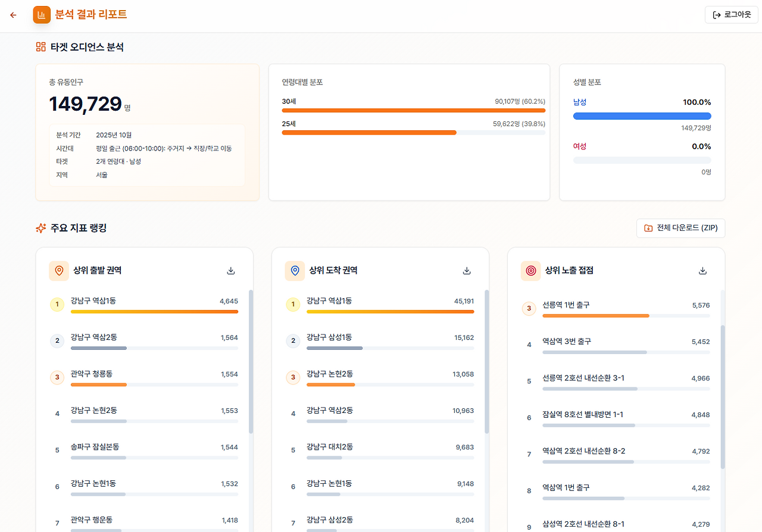Select rank 3 badge in 상위 도착 권역
Viewport: 762px width, 532px height.
(293, 377)
